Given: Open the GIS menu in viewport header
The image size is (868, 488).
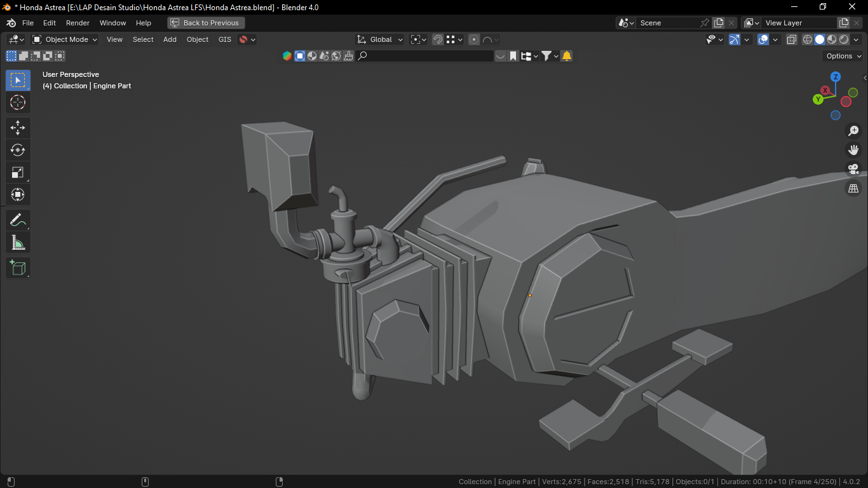Looking at the screenshot, I should [224, 39].
